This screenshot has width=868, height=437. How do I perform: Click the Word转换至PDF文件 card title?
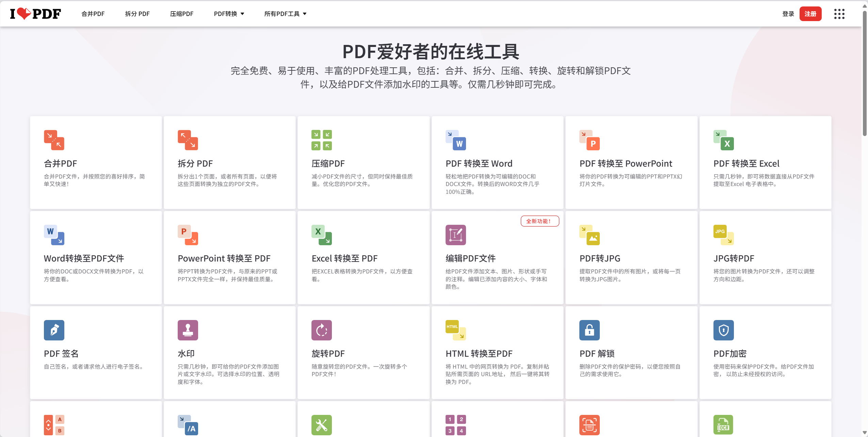pyautogui.click(x=84, y=258)
